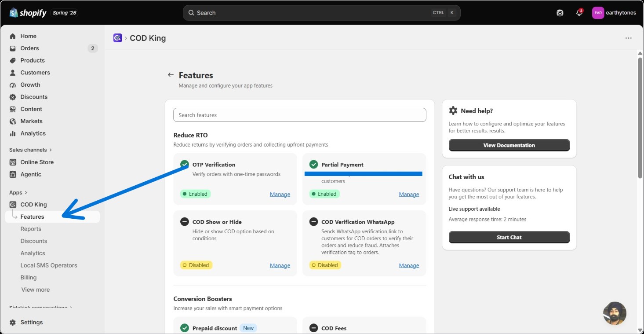Open Local SMS Operators

click(x=49, y=266)
